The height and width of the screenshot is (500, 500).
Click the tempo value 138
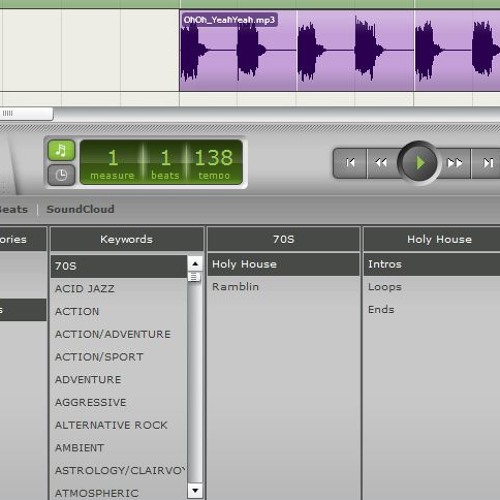coord(214,158)
